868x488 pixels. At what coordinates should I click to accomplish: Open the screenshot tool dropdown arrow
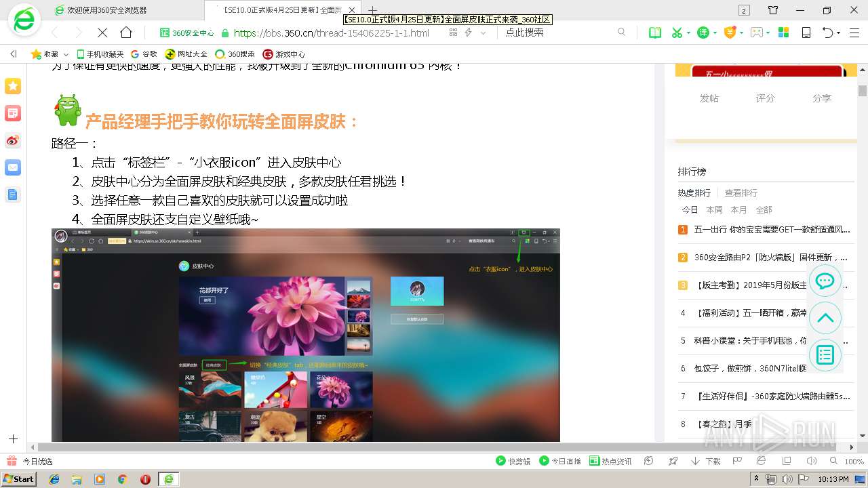pos(688,33)
